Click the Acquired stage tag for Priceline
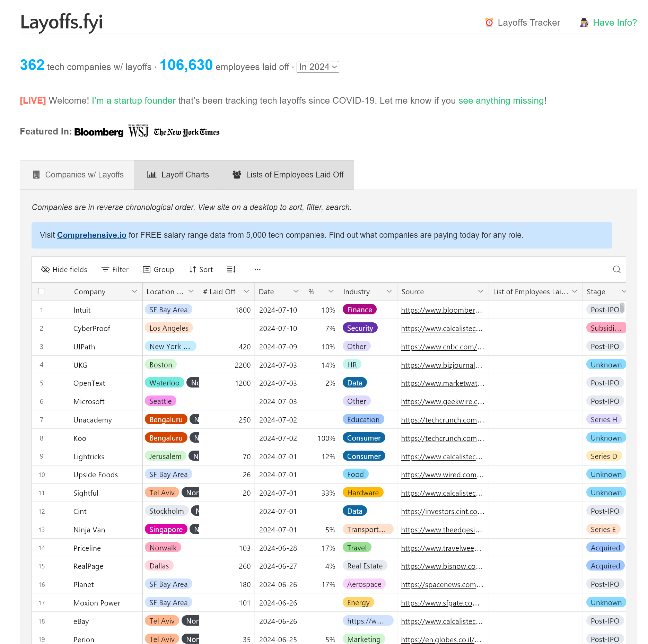648x644 pixels. (605, 548)
